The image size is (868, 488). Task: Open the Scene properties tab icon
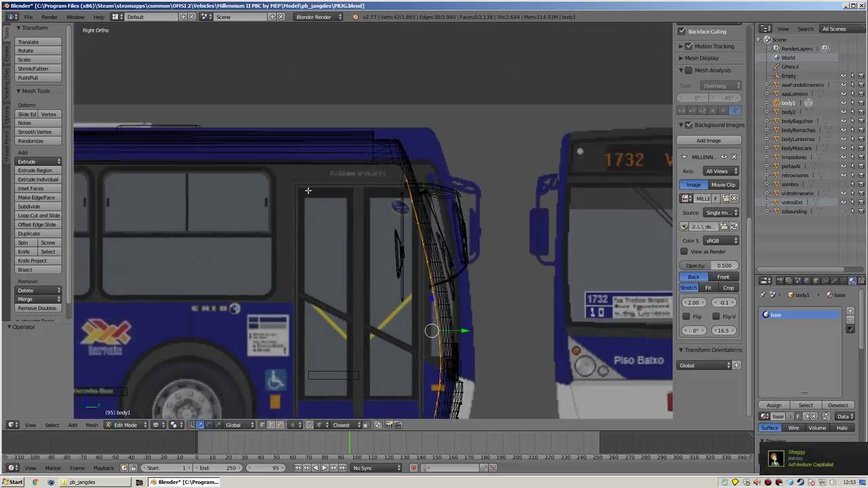coord(797,281)
